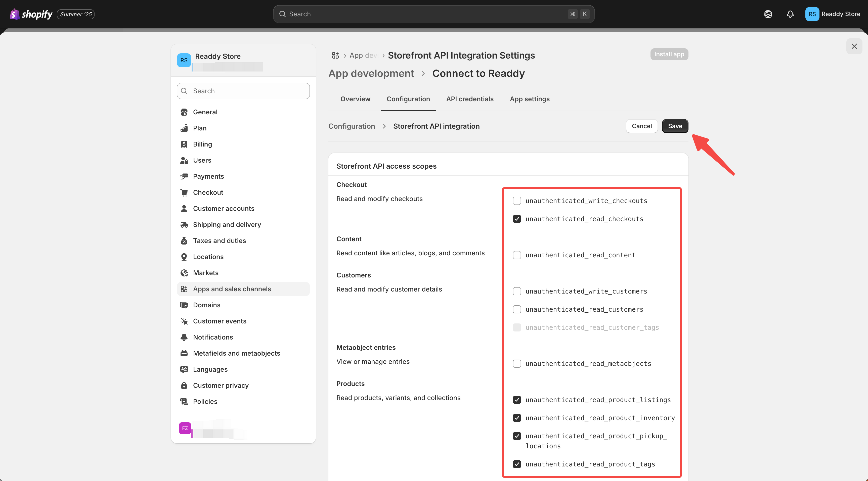Click the notifications bell icon in top bar
This screenshot has height=481, width=868.
pyautogui.click(x=790, y=14)
